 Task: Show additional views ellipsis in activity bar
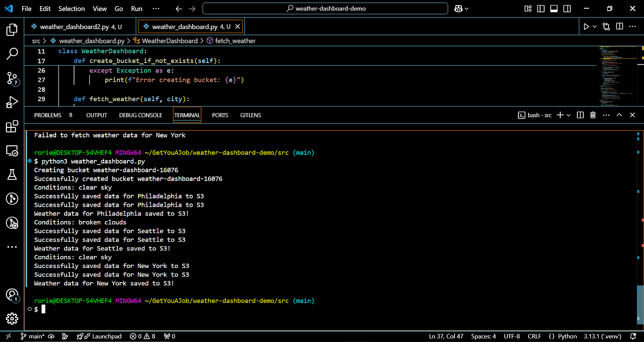(x=11, y=247)
